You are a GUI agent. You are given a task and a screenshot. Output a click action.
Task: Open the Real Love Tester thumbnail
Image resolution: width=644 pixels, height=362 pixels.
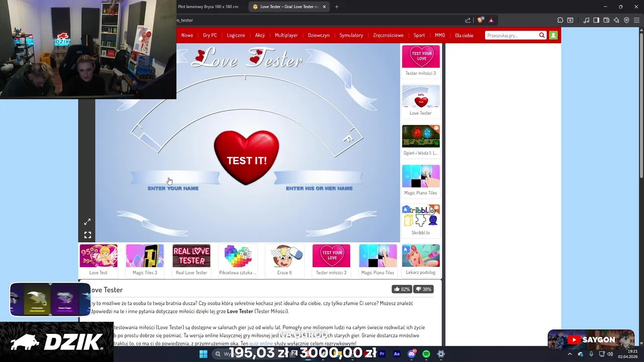click(x=191, y=260)
